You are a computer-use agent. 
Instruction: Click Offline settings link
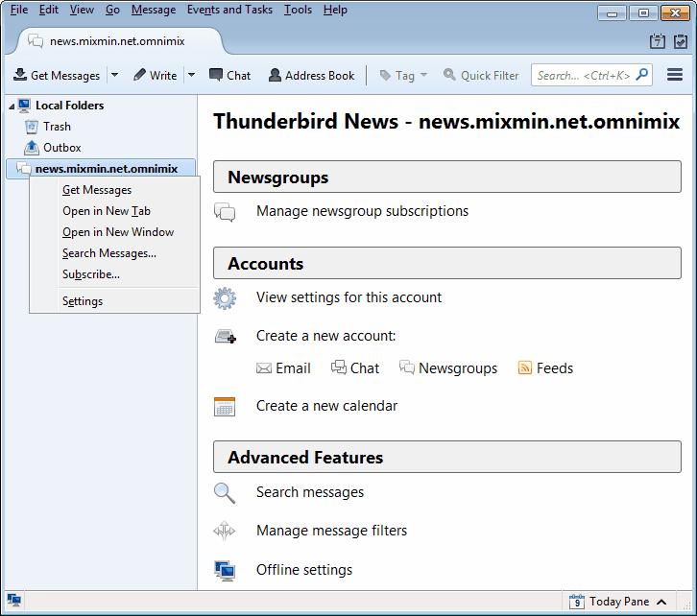tap(304, 569)
